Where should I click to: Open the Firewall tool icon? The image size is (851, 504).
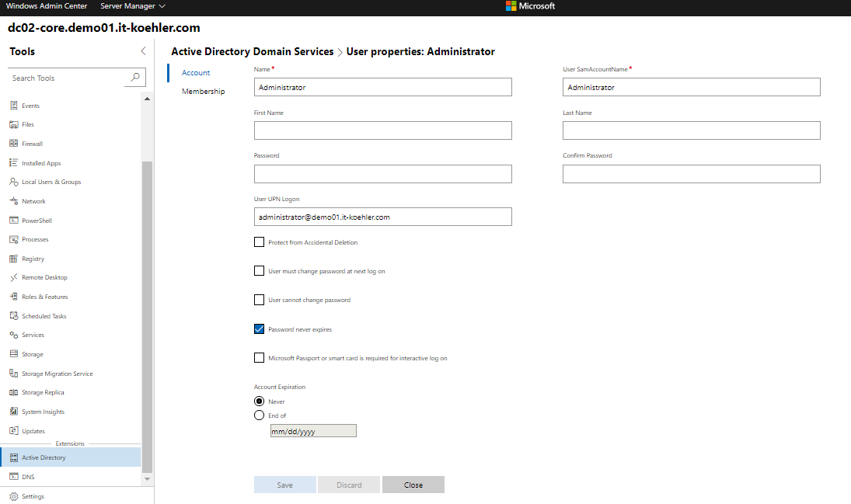click(x=14, y=144)
